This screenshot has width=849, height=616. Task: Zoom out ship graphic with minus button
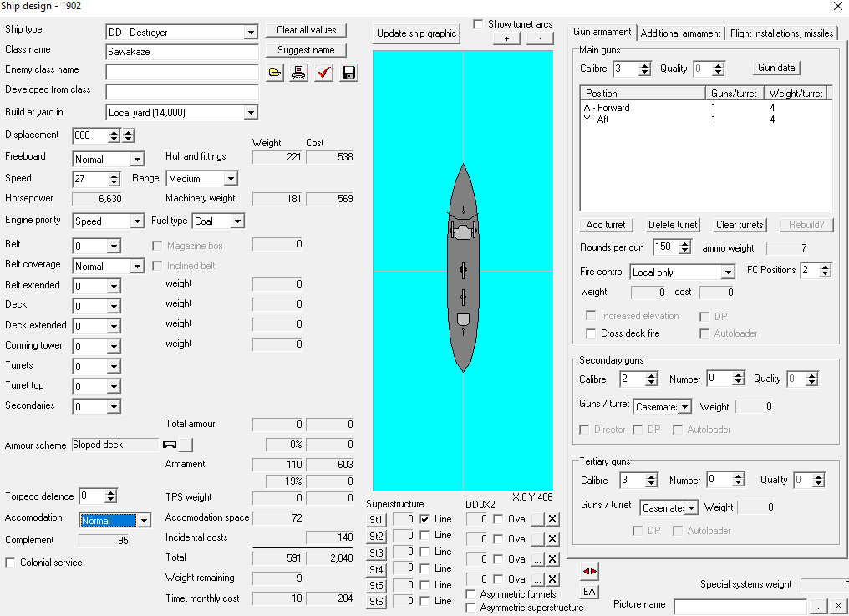coord(540,38)
